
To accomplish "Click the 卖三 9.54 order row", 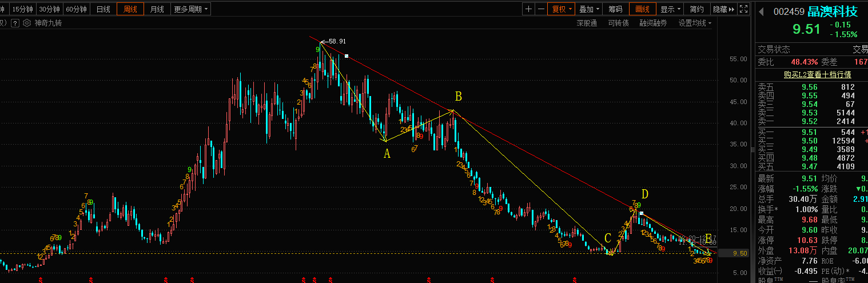I will (x=811, y=104).
